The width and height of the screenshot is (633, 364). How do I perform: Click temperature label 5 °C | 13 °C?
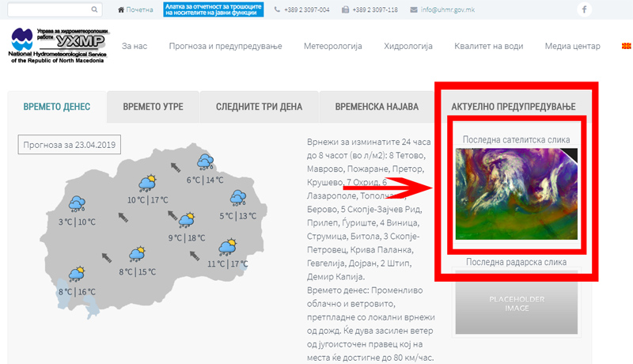click(238, 216)
